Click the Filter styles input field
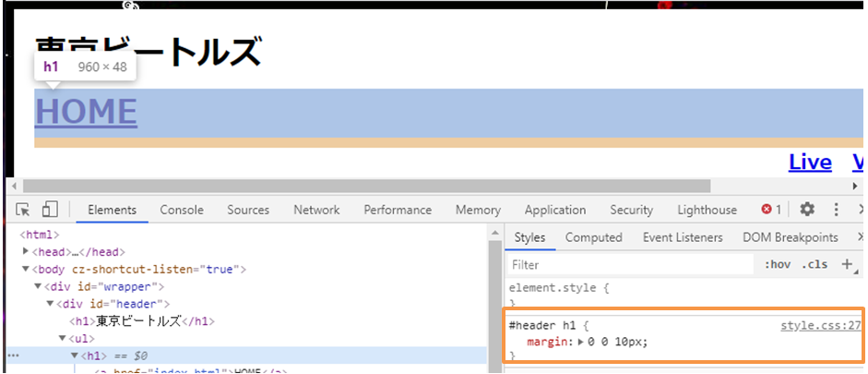This screenshot has width=868, height=374. pos(630,265)
